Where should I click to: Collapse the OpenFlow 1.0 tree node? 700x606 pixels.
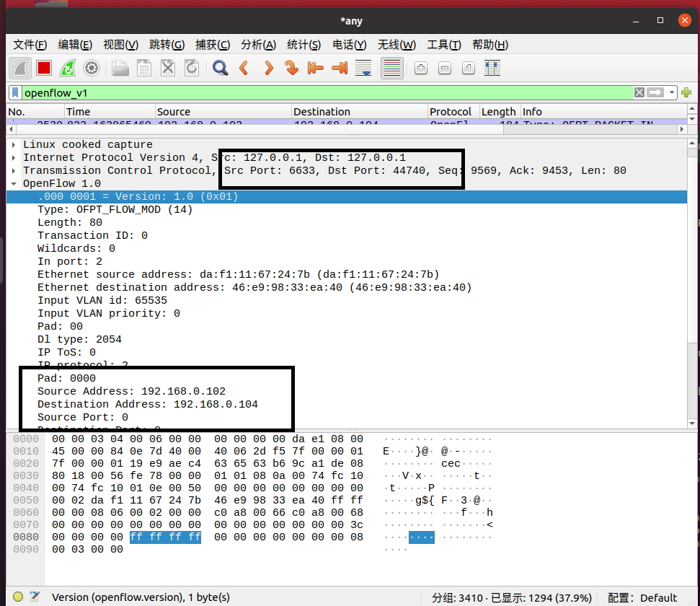[14, 184]
